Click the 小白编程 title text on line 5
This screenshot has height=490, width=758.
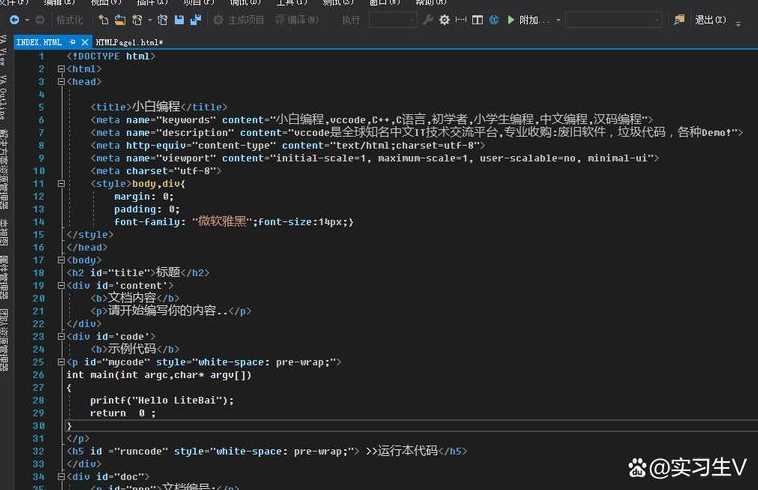tap(156, 106)
